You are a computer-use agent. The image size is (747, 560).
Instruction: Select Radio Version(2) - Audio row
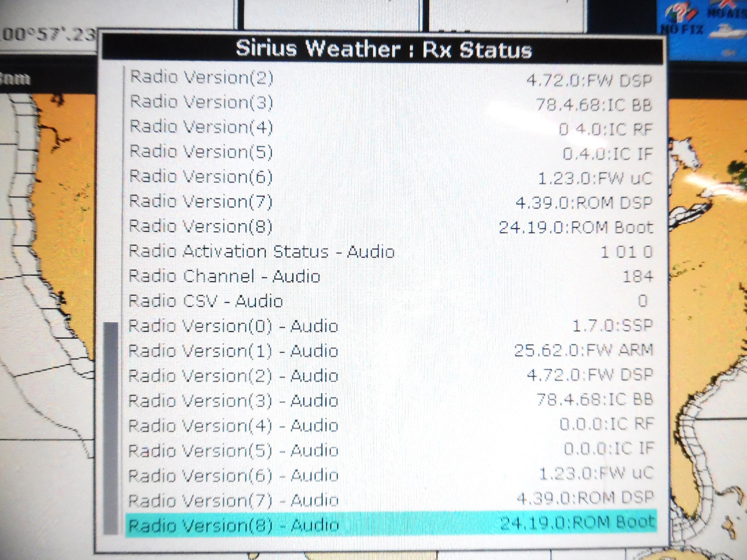point(391,376)
